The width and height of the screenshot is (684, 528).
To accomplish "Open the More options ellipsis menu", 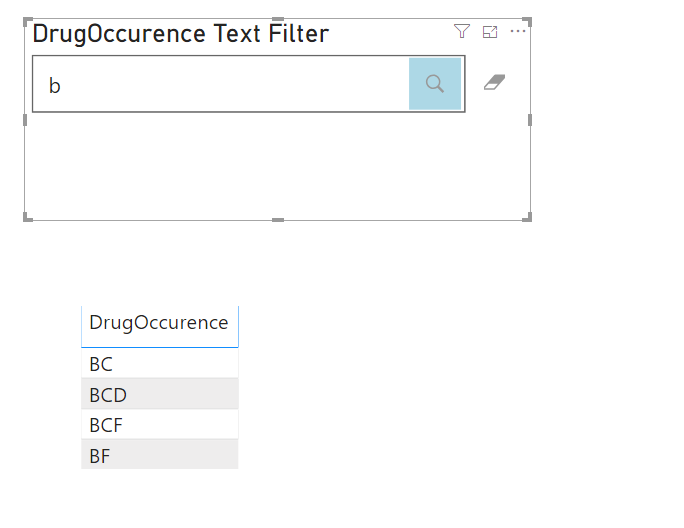I will 518,32.
